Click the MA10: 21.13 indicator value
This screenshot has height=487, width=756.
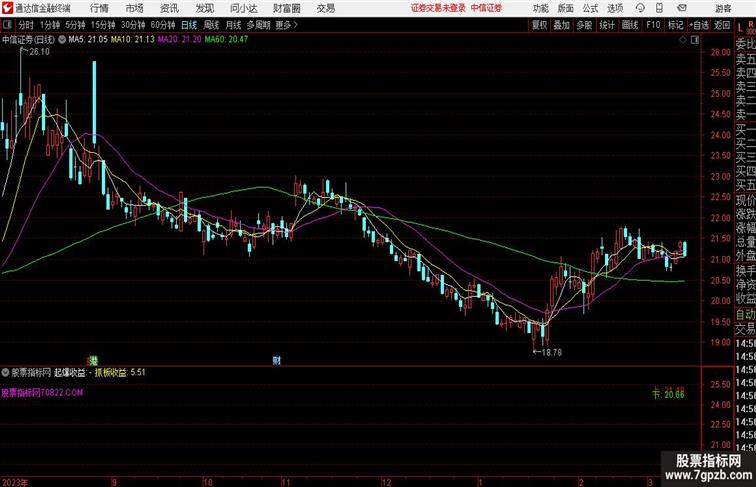tap(133, 40)
